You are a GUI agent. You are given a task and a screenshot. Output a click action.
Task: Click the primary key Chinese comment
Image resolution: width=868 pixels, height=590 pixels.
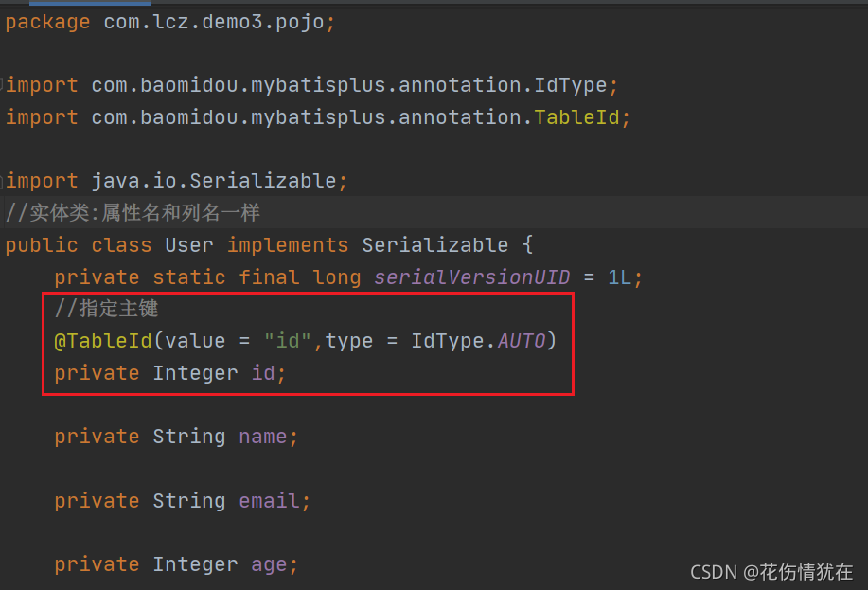(x=106, y=309)
